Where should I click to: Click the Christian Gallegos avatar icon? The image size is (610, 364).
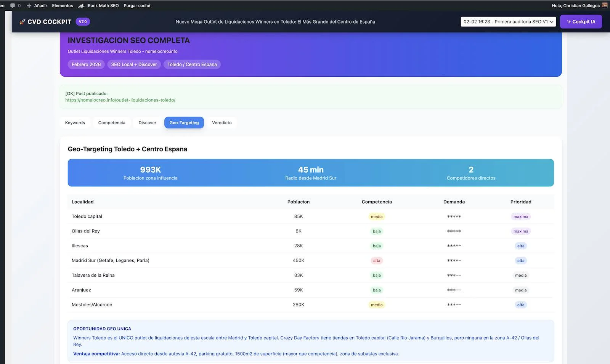[x=605, y=5]
